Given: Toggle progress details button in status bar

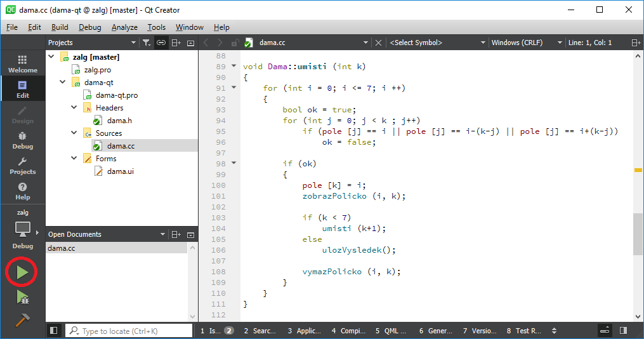Looking at the screenshot, I should (x=605, y=330).
